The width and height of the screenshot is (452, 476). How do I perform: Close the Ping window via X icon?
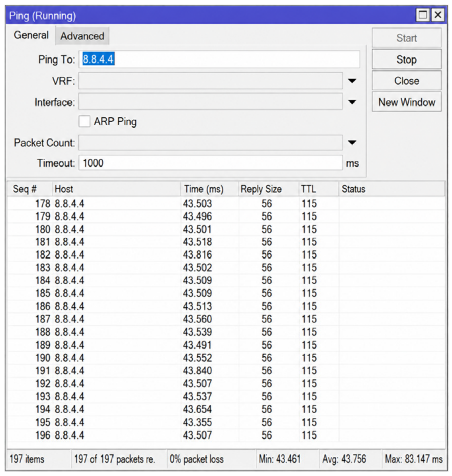438,15
